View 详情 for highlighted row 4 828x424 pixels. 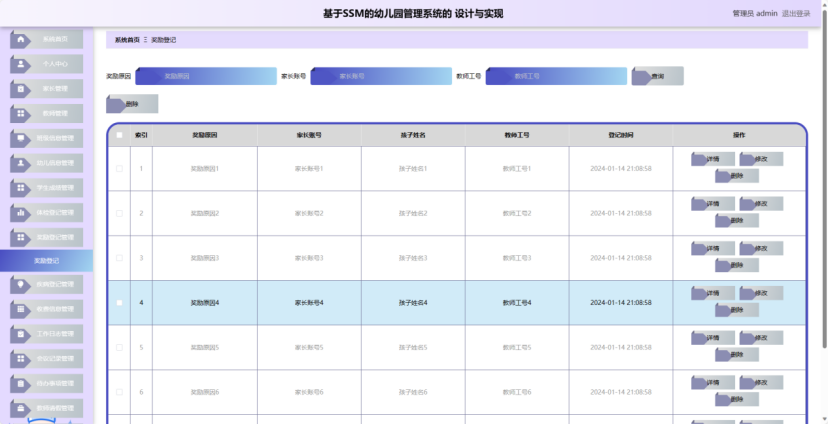pos(713,293)
